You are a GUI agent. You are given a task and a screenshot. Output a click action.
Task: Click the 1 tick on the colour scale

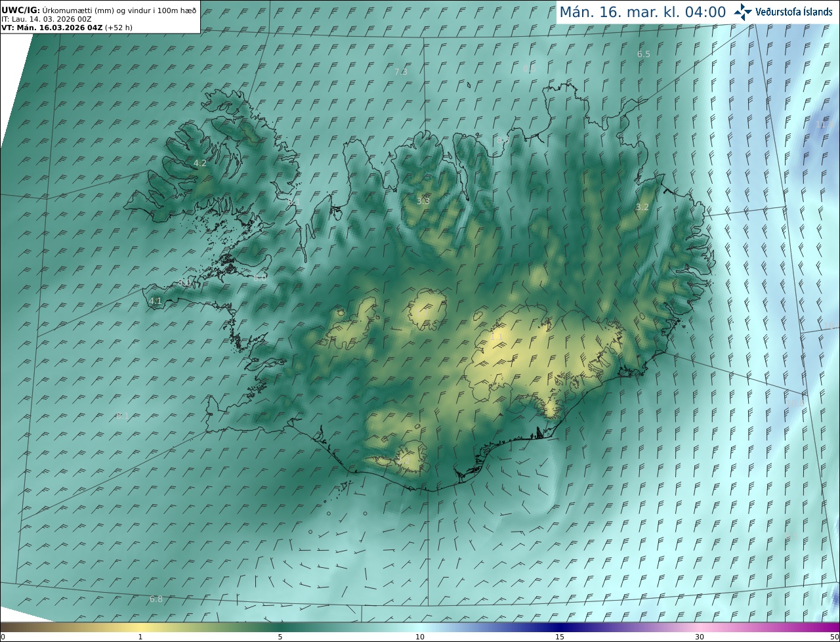pyautogui.click(x=140, y=637)
